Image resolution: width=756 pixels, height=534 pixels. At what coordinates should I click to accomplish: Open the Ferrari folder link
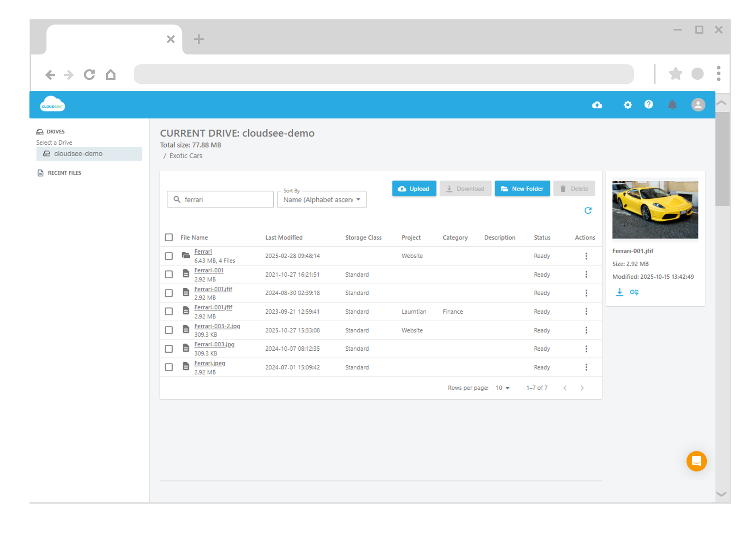click(203, 252)
